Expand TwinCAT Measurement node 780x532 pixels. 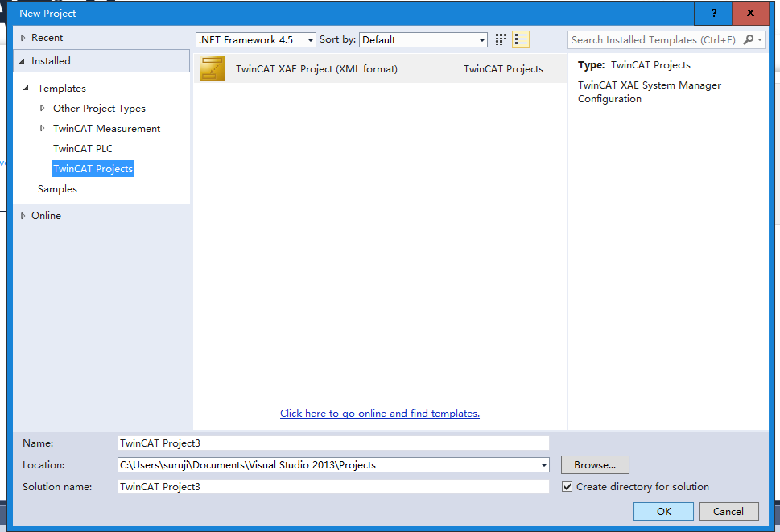click(43, 128)
